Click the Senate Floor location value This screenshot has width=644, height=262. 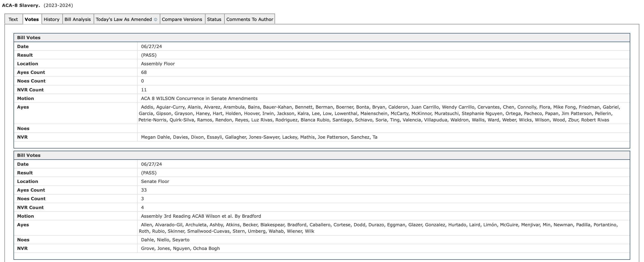pyautogui.click(x=155, y=181)
